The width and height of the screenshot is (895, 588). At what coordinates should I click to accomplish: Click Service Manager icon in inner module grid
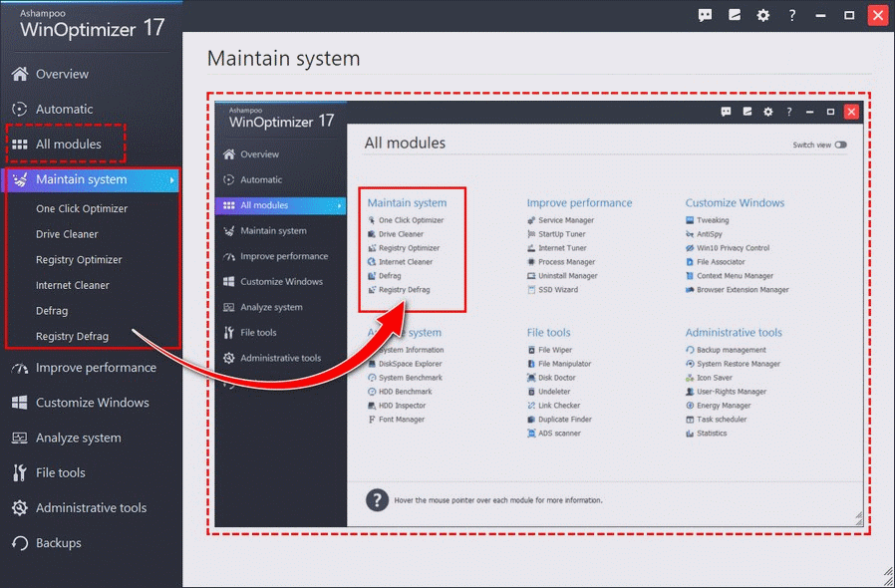point(531,220)
